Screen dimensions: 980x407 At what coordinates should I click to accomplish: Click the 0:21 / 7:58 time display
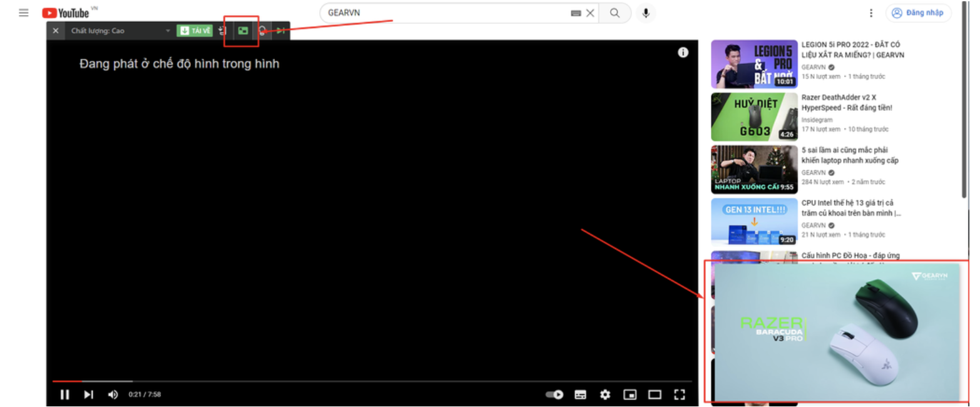145,394
